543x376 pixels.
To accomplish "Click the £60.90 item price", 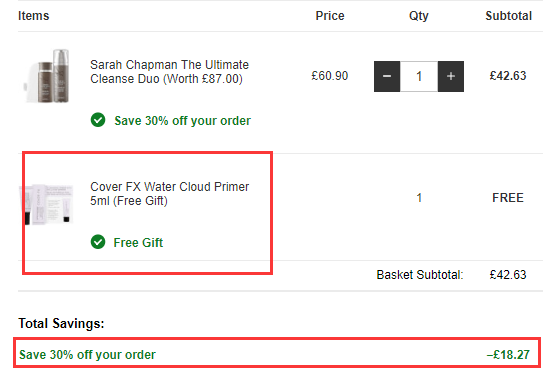I will (329, 76).
